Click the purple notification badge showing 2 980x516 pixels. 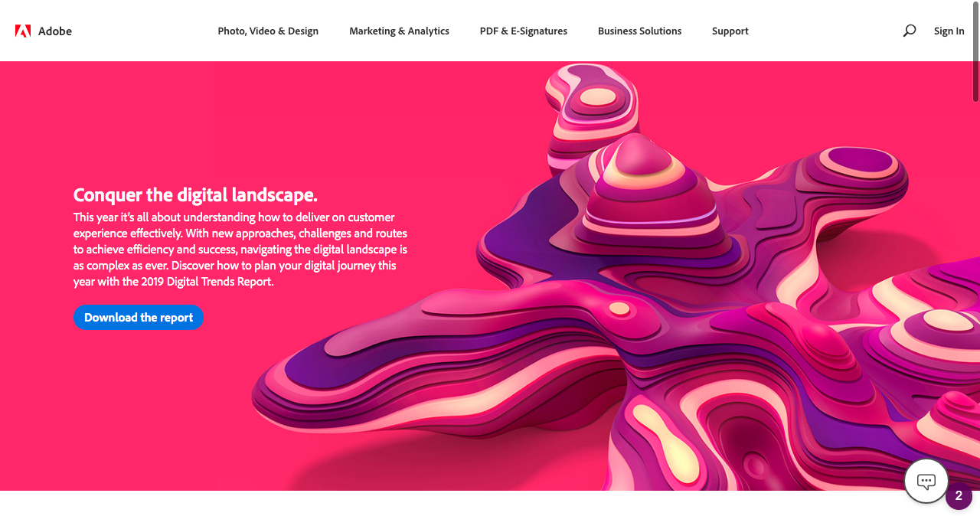click(x=959, y=496)
